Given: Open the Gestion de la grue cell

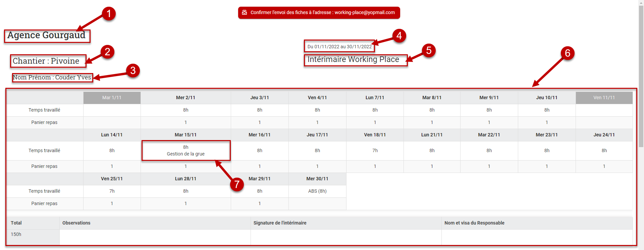Looking at the screenshot, I should 186,150.
